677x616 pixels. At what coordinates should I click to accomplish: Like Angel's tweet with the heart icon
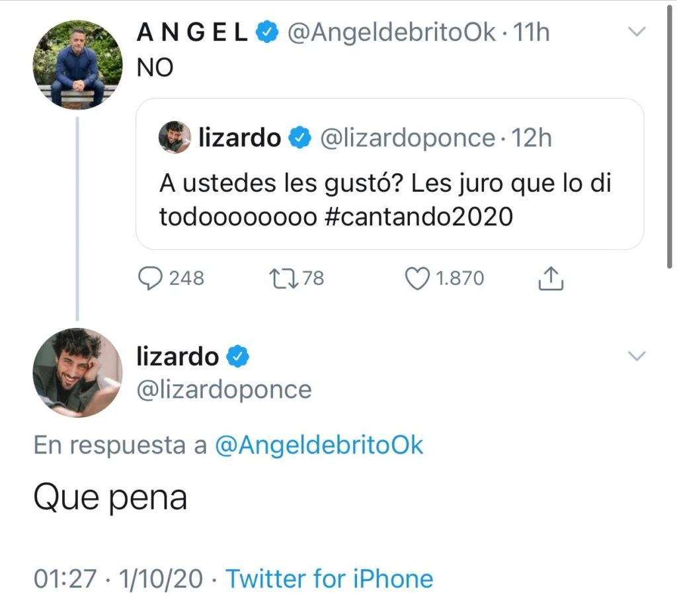pyautogui.click(x=417, y=278)
